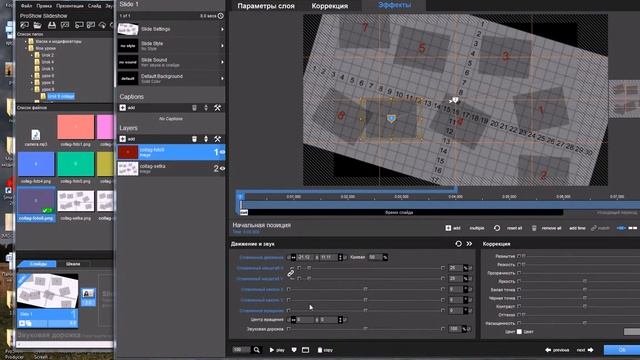Toggle the Размытие checkbox

click(x=519, y=256)
